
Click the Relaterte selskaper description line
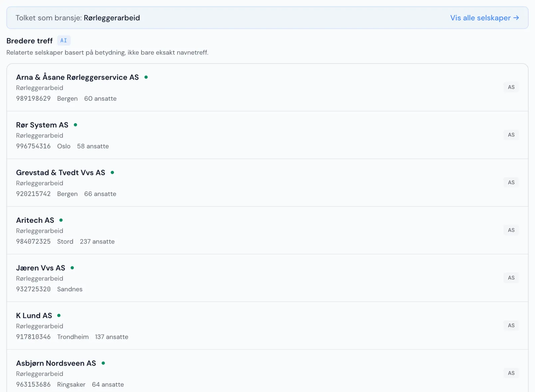(107, 53)
